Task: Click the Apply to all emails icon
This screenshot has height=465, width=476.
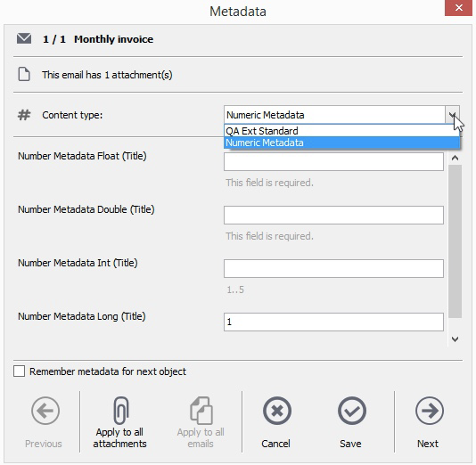Action: click(201, 411)
